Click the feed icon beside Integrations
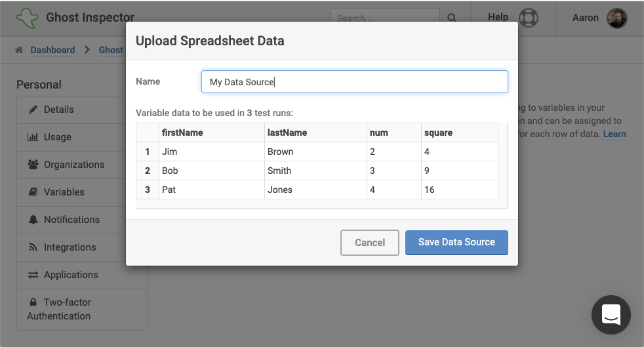Viewport: 644px width, 347px height. click(x=33, y=247)
